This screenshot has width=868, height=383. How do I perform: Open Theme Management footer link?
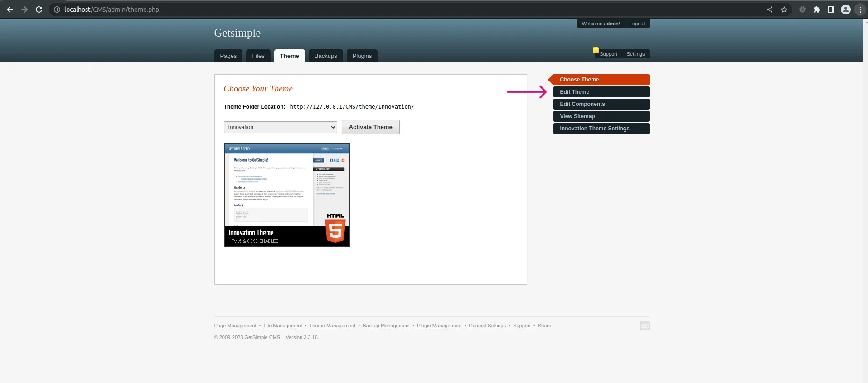(x=332, y=326)
